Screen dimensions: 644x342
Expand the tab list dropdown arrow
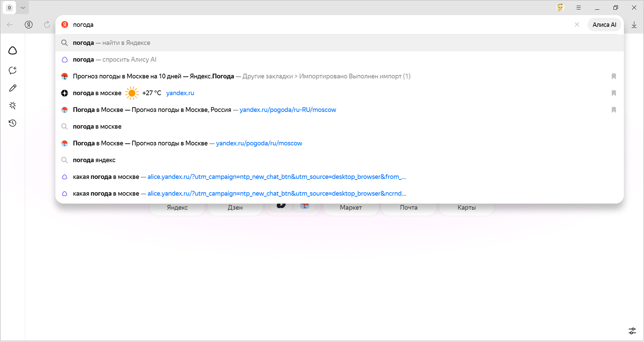click(23, 8)
